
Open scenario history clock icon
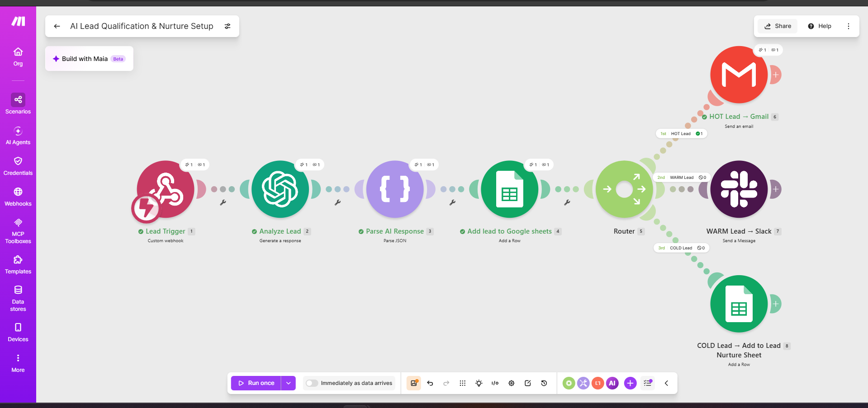click(x=544, y=383)
